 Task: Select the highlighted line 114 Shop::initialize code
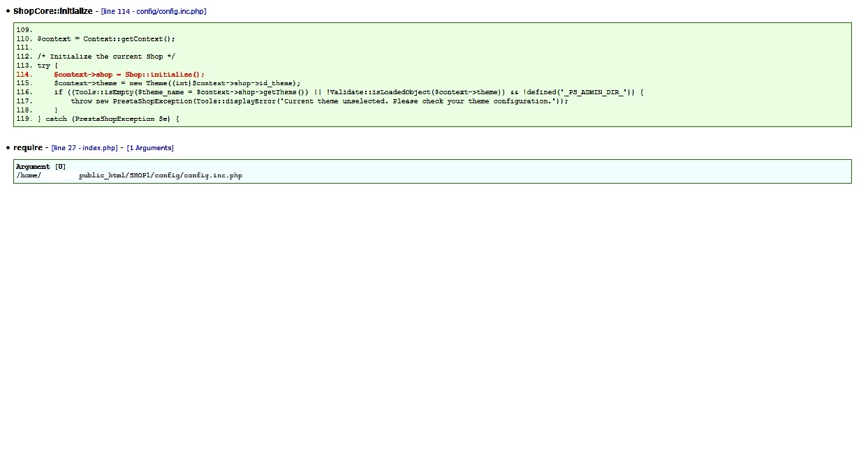click(129, 75)
